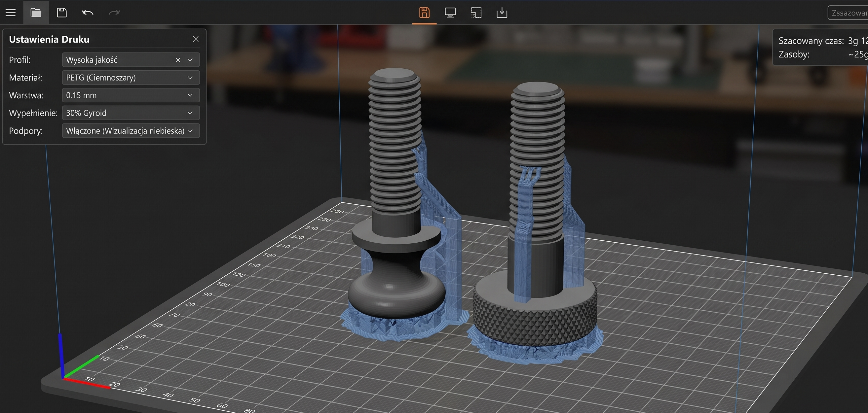Switch to the monitor preview tab
This screenshot has height=413, width=868.
pyautogui.click(x=450, y=13)
